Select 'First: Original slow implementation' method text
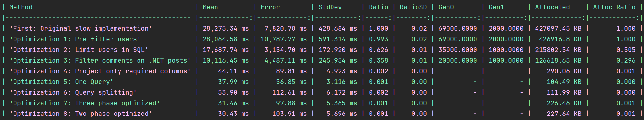This screenshot has height=120, width=644. click(81, 28)
